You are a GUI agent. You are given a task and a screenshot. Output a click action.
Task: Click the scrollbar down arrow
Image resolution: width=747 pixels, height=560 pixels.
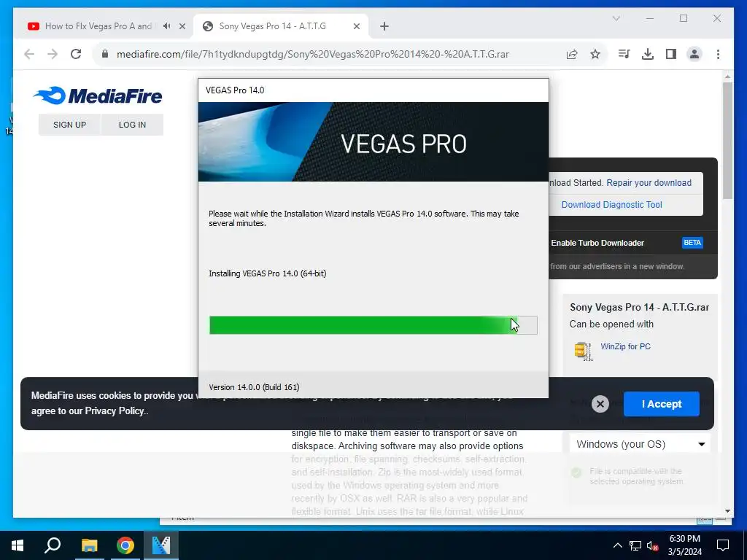point(727,511)
